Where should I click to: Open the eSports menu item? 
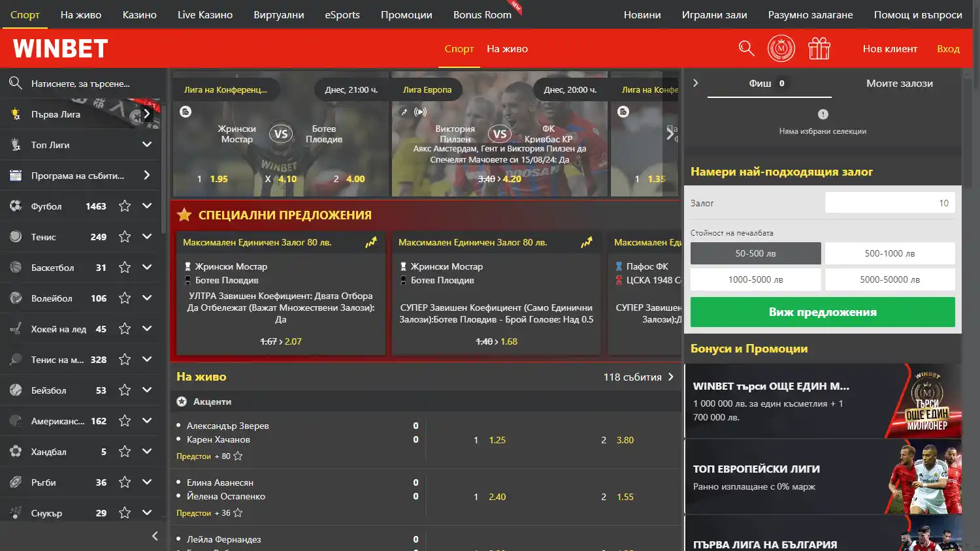pyautogui.click(x=342, y=14)
